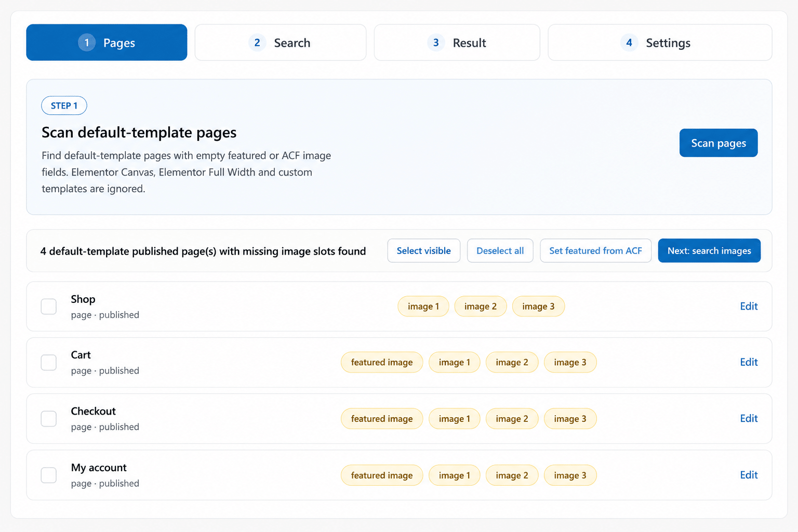Click the STEP 1 badge
Screen dimensions: 798x532
click(64, 105)
